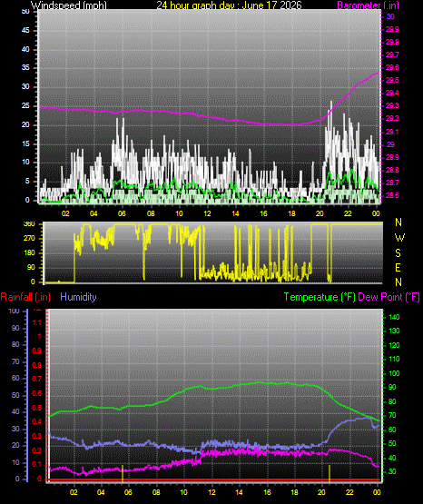Click the Rainfall (.in) legend label
Image resolution: width=423 pixels, height=504 pixels.
click(x=25, y=297)
